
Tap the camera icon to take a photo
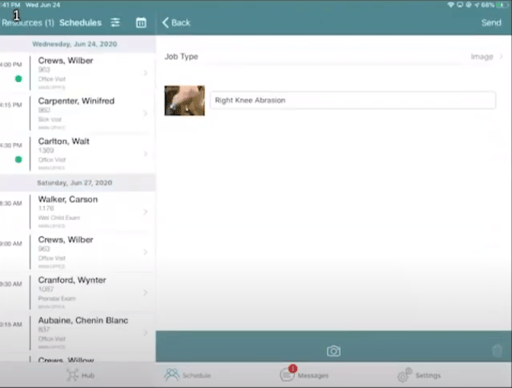[x=334, y=351]
